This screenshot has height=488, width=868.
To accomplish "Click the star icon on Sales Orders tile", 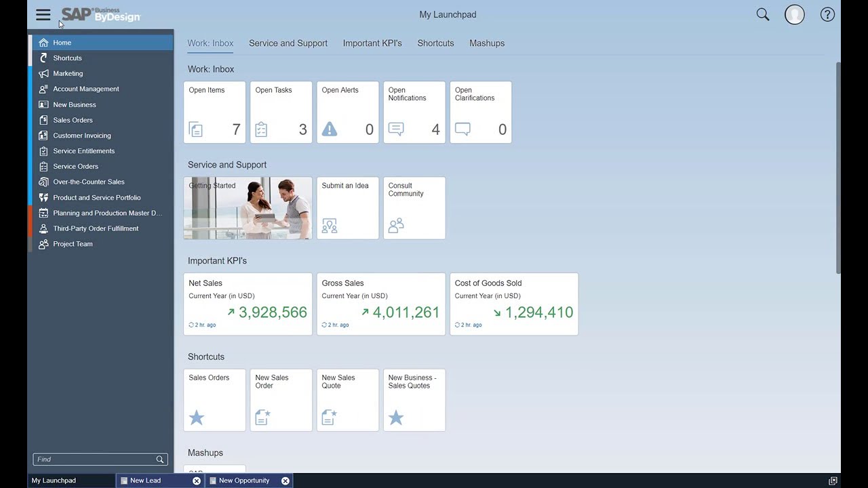I will pos(197,418).
